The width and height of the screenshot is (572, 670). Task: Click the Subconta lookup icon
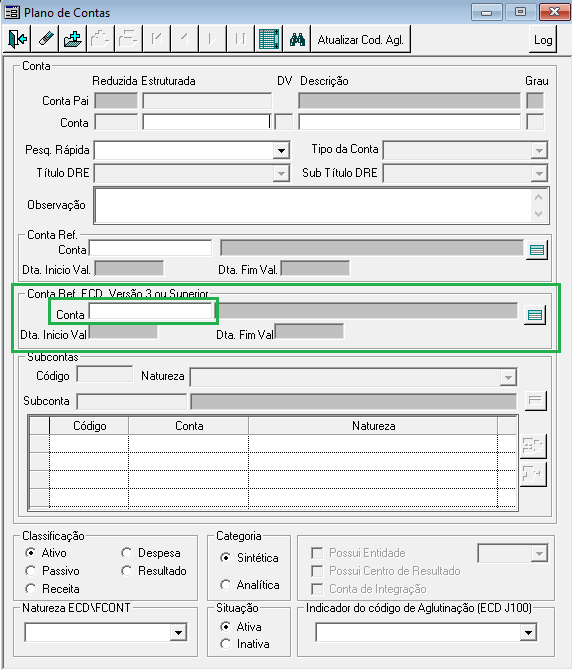[535, 400]
